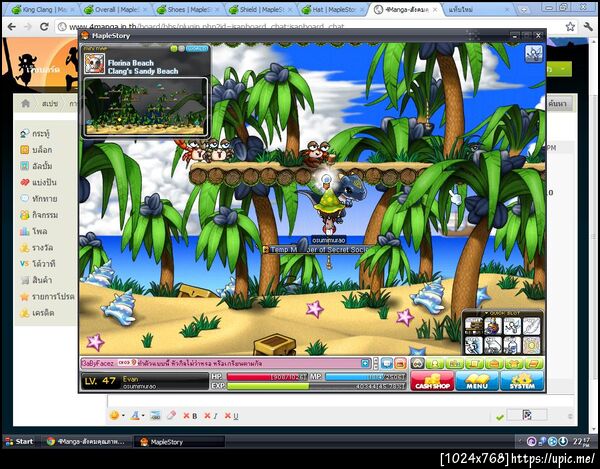This screenshot has height=469, width=600.
Task: Switch to MapleStory taskbar item
Action: [180, 441]
